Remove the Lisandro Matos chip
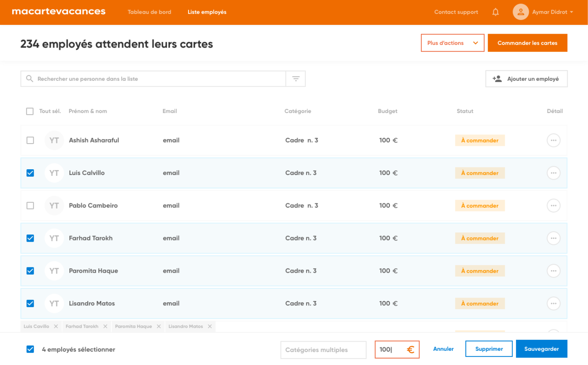588x365 pixels. click(x=210, y=326)
